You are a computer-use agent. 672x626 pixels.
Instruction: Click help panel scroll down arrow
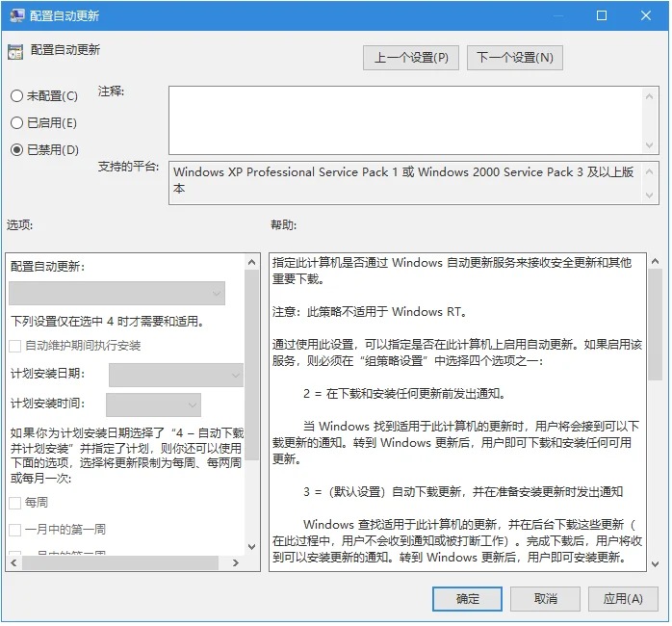coord(655,564)
